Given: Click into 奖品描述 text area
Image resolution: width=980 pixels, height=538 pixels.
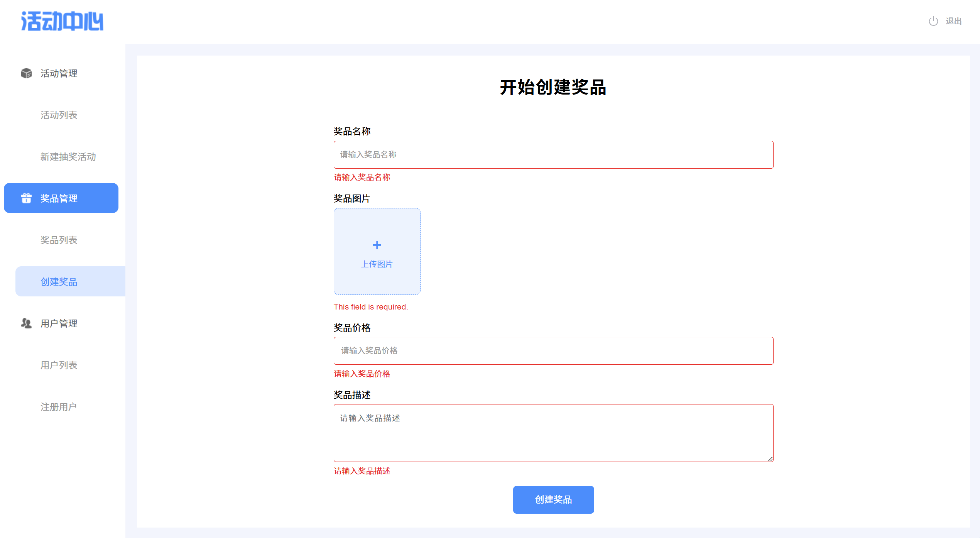Looking at the screenshot, I should coord(553,433).
